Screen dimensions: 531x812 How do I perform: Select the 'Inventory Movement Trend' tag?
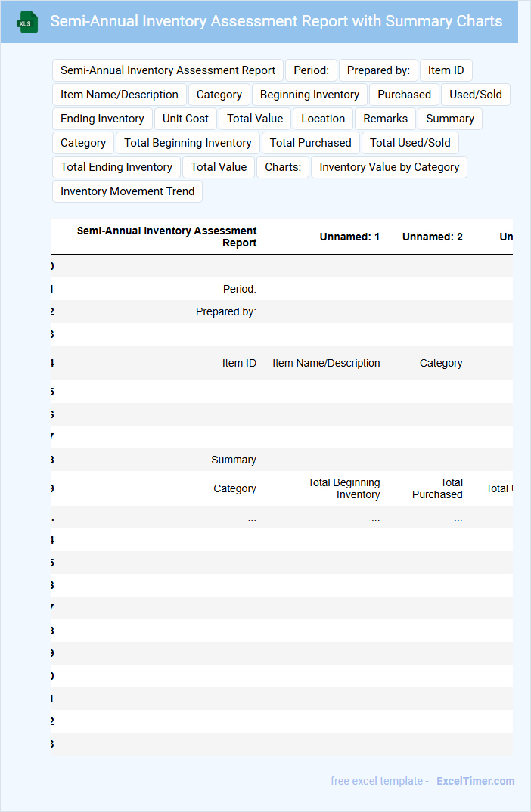[127, 191]
